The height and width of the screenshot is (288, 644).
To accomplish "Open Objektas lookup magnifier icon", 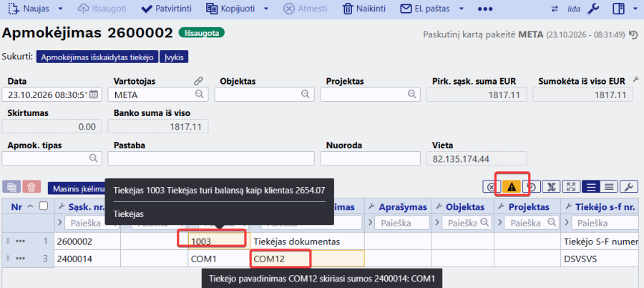I will 305,95.
